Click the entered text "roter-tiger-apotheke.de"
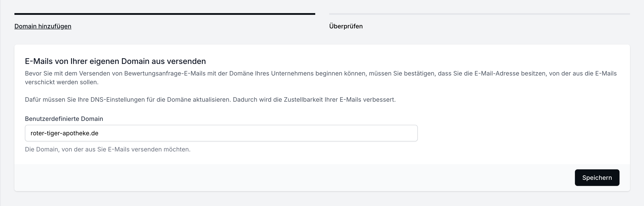 (64, 133)
